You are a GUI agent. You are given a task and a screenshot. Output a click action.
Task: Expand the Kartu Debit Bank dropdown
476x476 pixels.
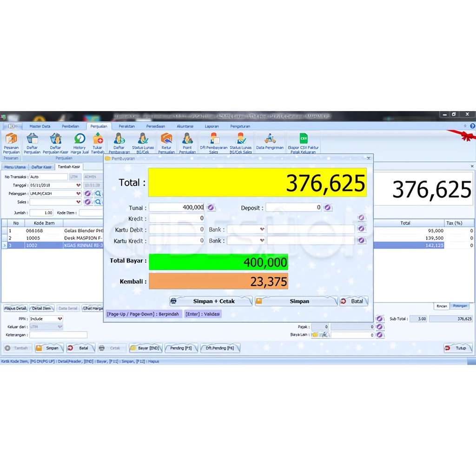[262, 230]
